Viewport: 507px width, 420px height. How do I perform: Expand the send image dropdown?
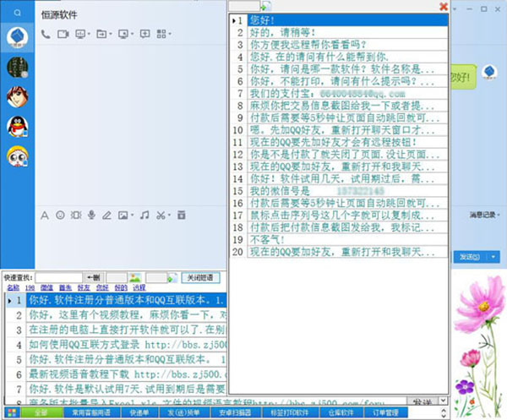(131, 215)
